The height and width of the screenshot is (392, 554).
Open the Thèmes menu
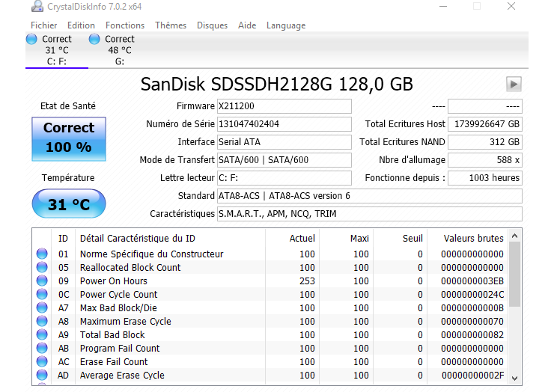click(171, 25)
